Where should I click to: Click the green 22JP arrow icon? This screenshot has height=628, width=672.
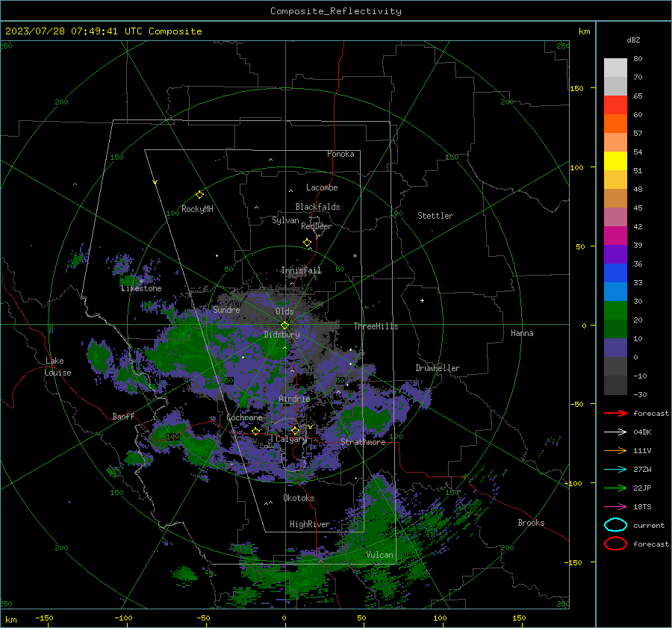click(x=615, y=488)
